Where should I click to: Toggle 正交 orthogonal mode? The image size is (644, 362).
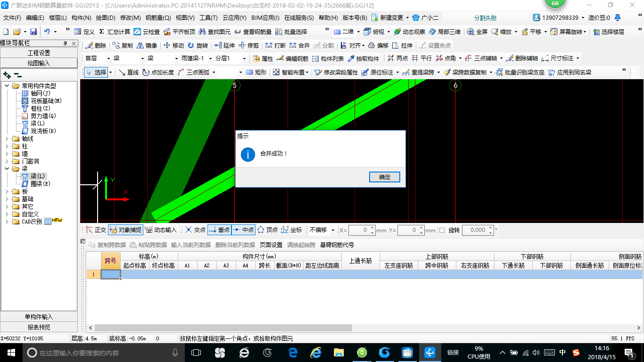(x=96, y=230)
